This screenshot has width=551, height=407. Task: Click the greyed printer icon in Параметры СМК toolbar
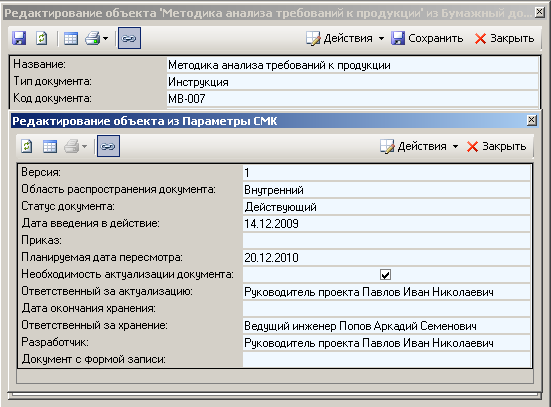click(71, 146)
